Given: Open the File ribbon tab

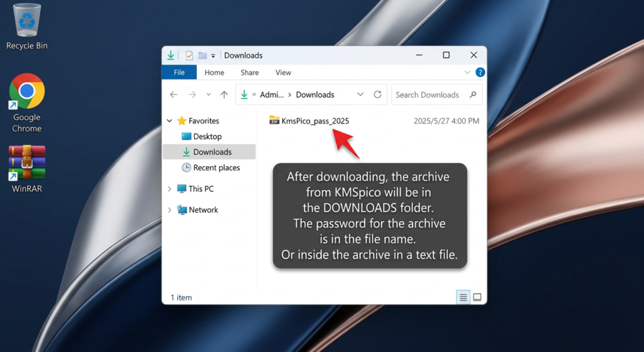Looking at the screenshot, I should click(x=179, y=72).
